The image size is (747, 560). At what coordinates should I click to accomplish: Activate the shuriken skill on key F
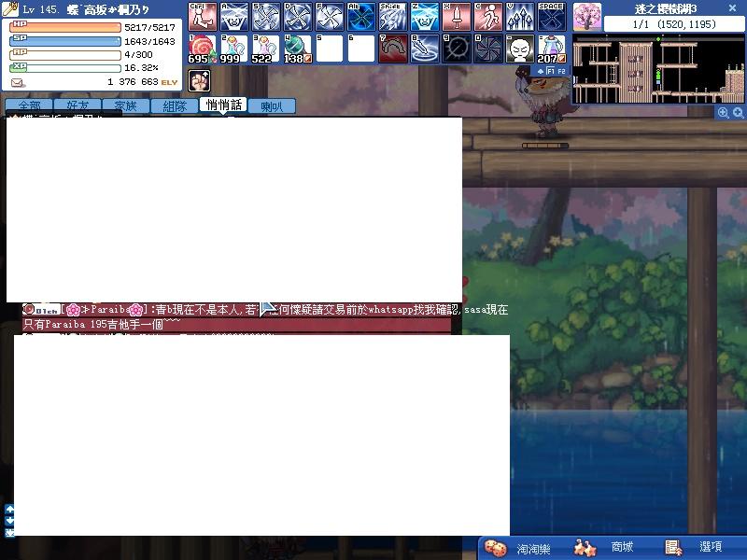point(330,17)
